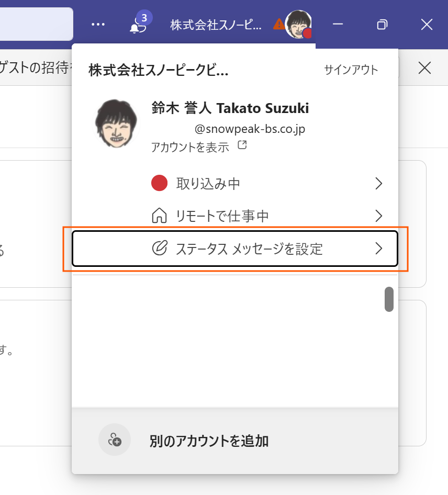Open the three-dots more options menu
The width and height of the screenshot is (448, 495).
click(98, 25)
